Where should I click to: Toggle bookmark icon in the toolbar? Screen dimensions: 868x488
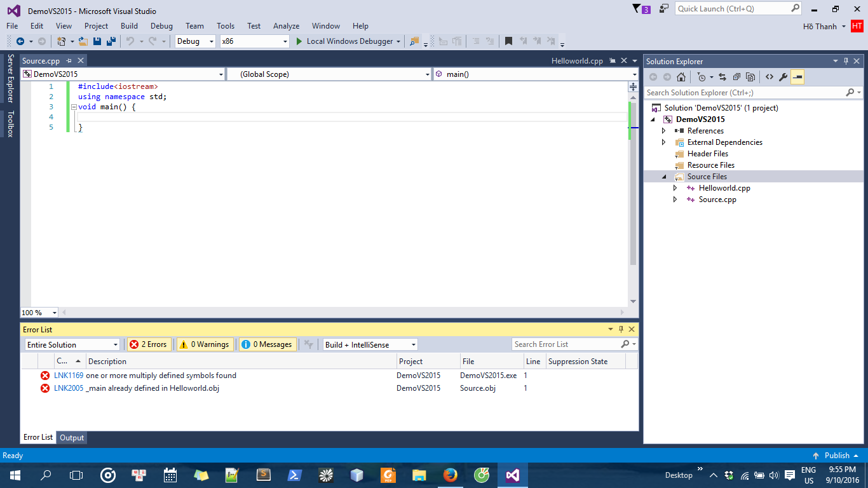(x=508, y=41)
